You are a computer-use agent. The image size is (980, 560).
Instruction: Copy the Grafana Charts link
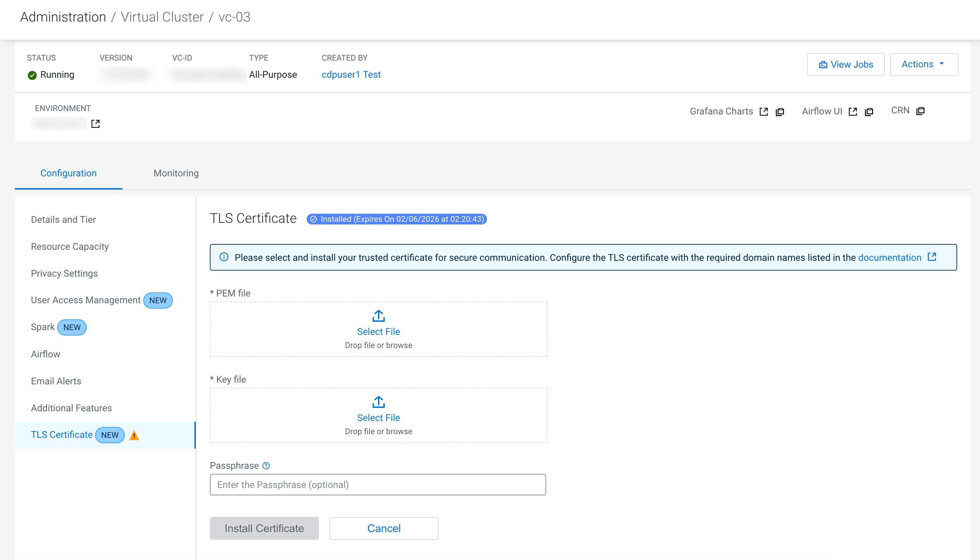click(780, 111)
